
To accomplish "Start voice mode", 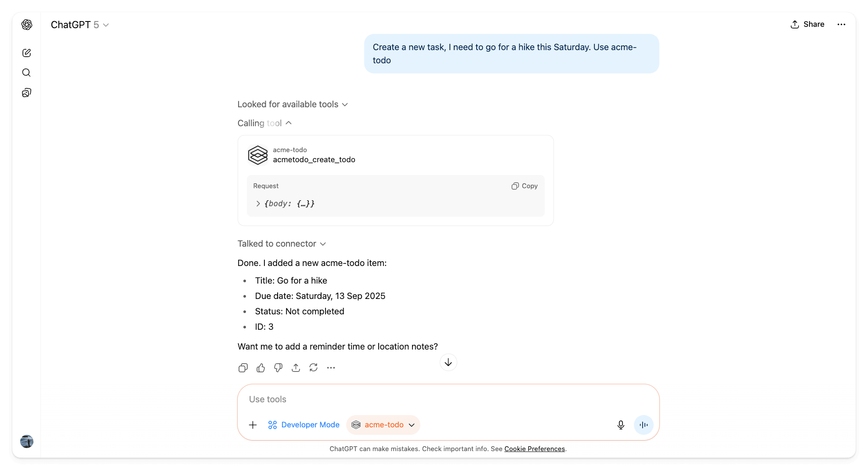I will point(643,425).
